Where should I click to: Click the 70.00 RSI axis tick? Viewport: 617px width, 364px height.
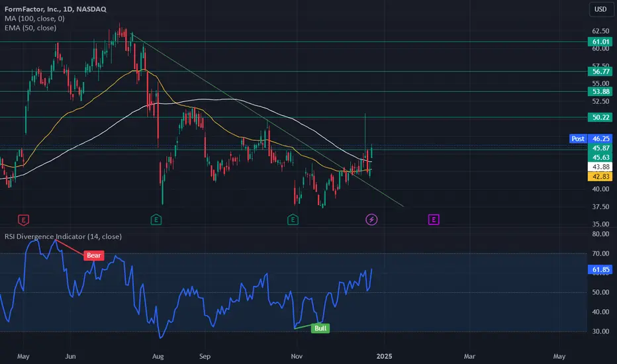pos(600,253)
